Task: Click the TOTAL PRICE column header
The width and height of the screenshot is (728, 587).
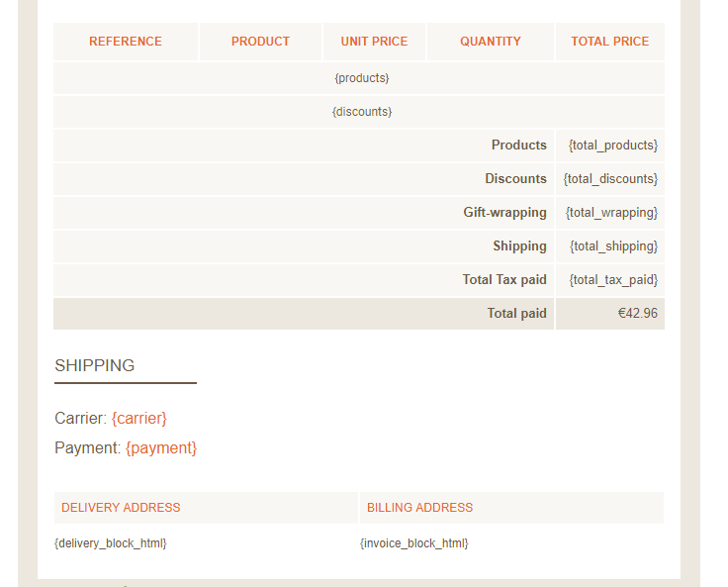Action: pos(610,42)
